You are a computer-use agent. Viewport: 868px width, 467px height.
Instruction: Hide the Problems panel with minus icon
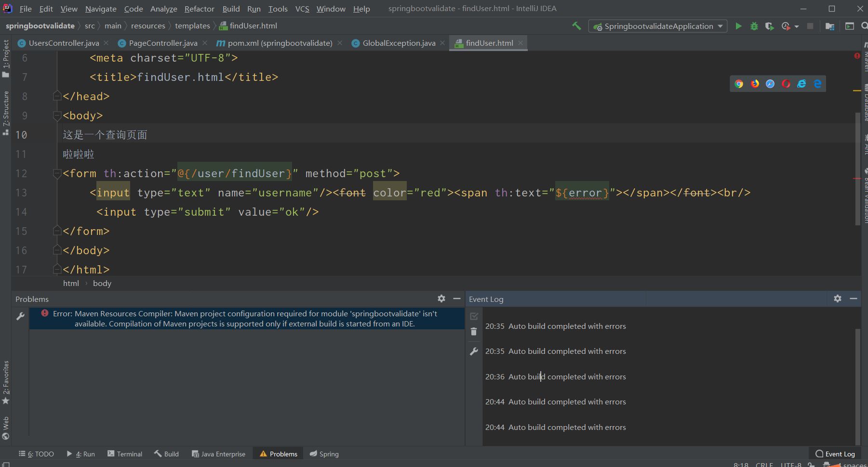[457, 298]
